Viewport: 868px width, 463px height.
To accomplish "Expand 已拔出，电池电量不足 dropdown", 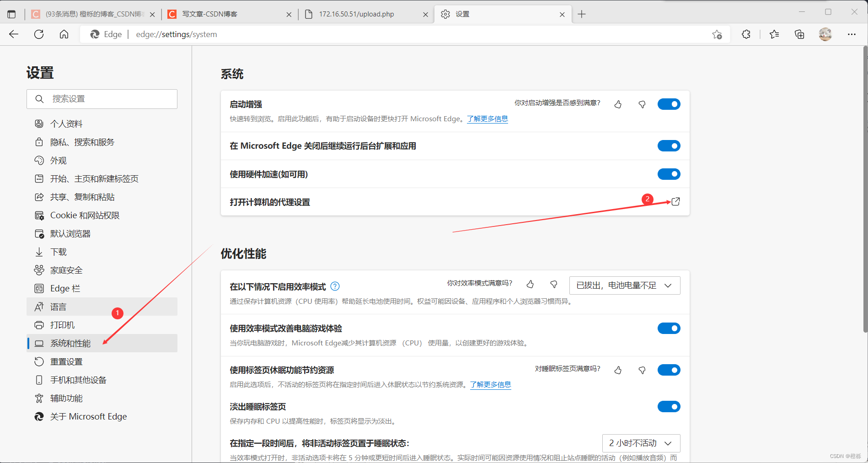I will (625, 285).
